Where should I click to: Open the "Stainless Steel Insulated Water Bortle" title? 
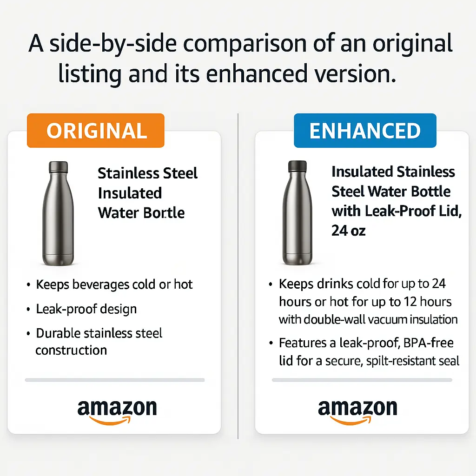click(x=147, y=193)
